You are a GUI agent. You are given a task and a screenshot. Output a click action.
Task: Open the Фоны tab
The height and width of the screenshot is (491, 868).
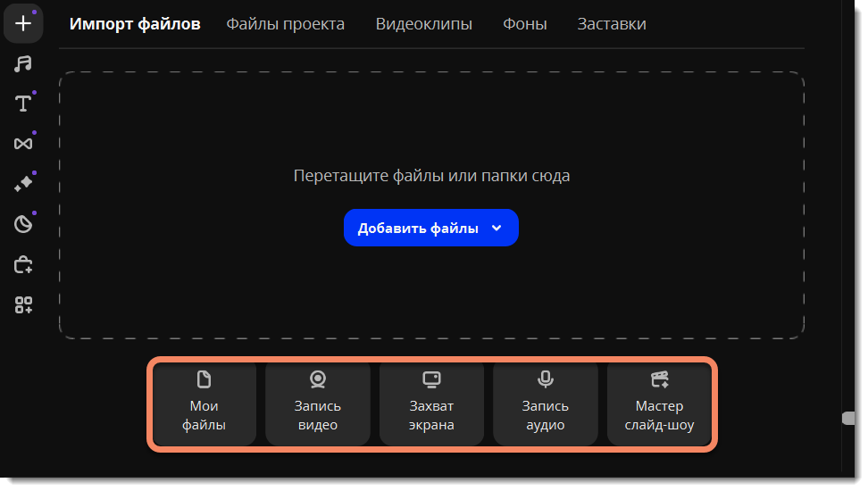click(524, 24)
